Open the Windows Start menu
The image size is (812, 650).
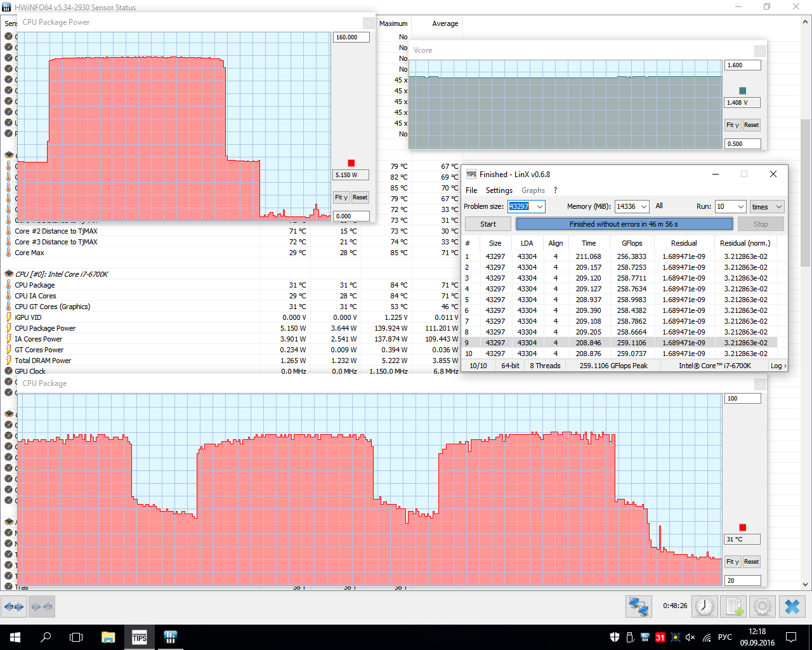click(15, 637)
